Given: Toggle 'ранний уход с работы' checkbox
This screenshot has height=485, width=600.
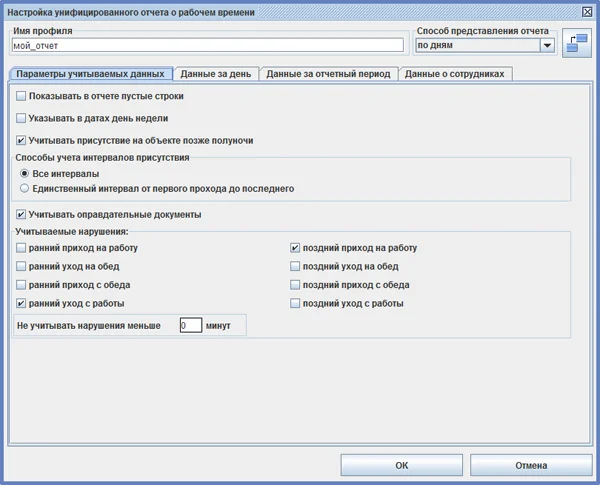Looking at the screenshot, I should tap(22, 303).
